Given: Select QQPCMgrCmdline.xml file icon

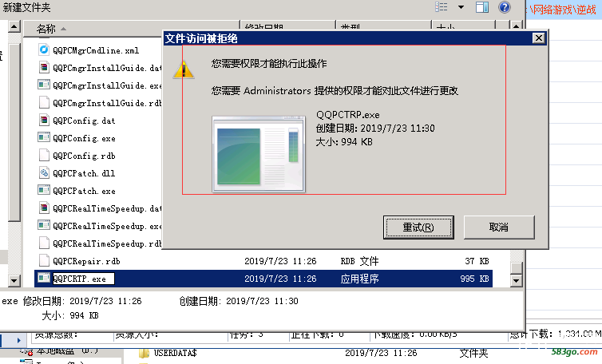Looking at the screenshot, I should pos(44,49).
